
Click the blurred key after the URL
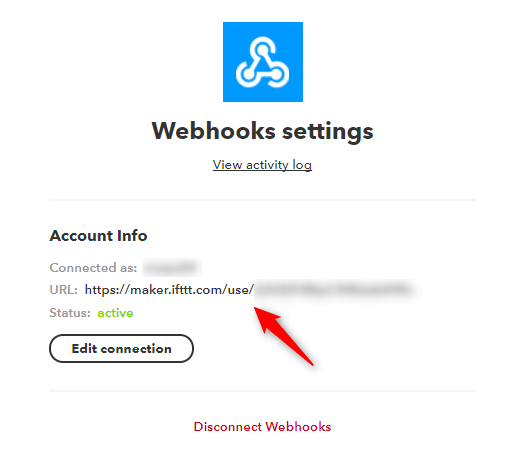[334, 289]
